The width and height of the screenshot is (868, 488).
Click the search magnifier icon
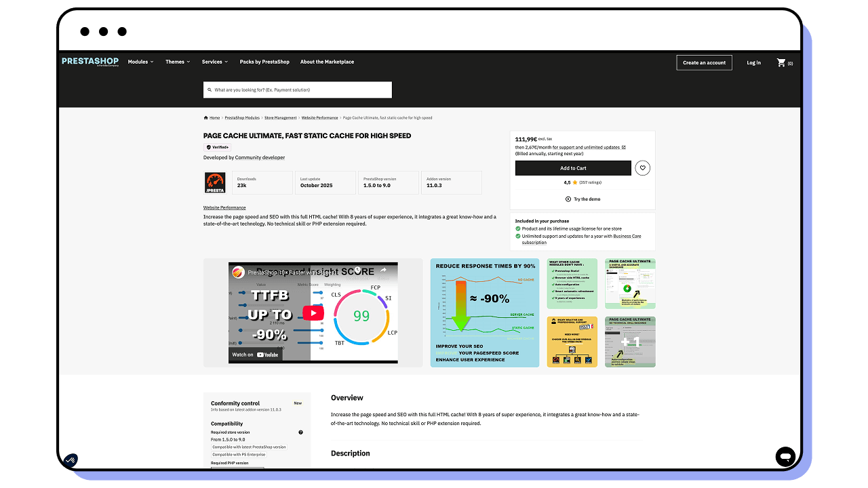[x=210, y=90]
